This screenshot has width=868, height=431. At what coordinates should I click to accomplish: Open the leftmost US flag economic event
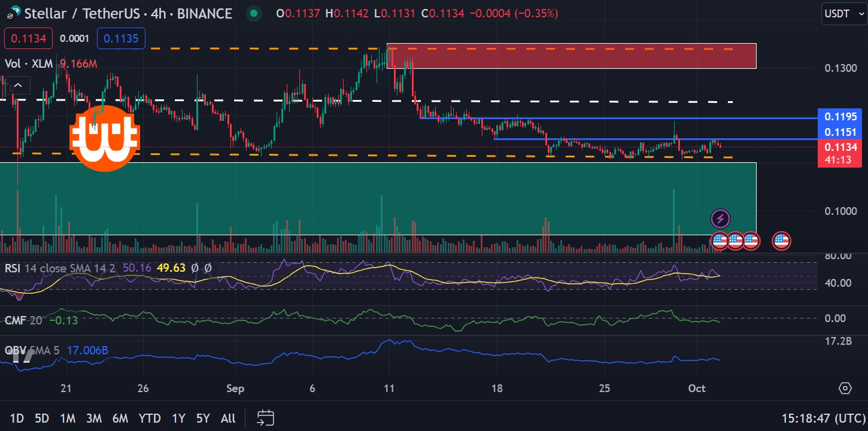720,241
